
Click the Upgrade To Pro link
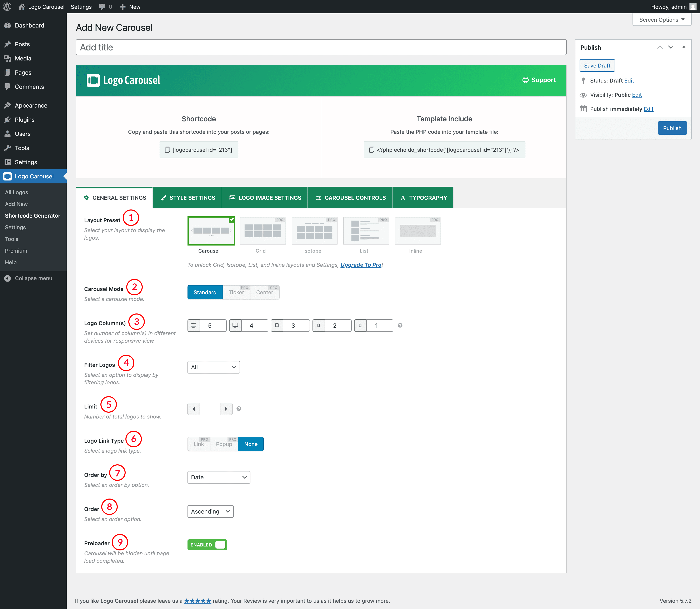pyautogui.click(x=361, y=265)
